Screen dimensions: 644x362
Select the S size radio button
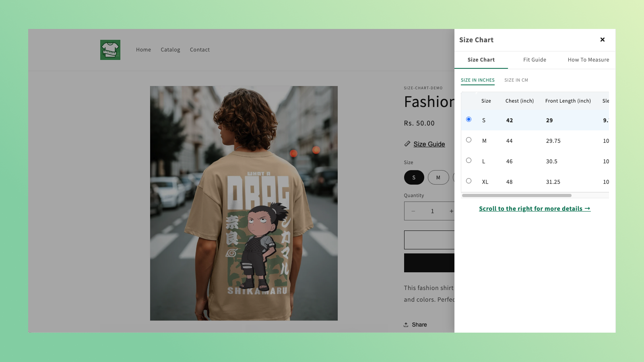pos(469,119)
